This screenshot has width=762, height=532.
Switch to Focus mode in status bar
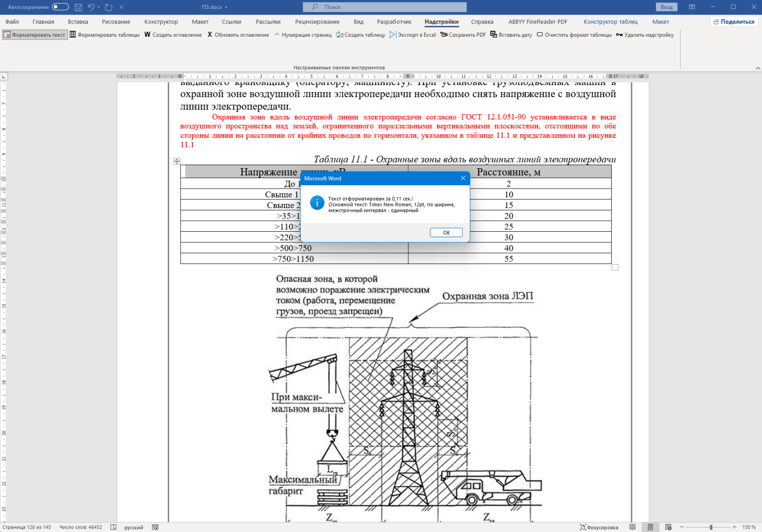[599, 527]
